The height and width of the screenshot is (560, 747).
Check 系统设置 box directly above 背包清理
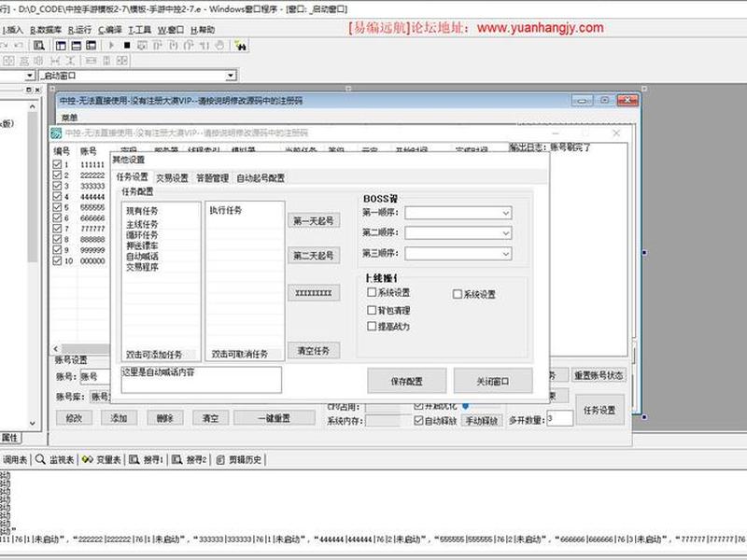coord(372,292)
